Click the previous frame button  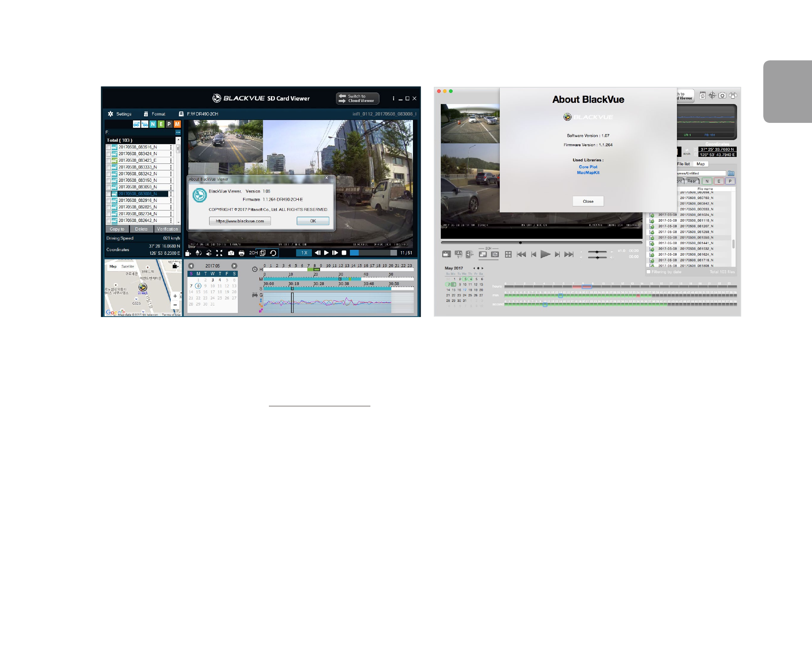tap(318, 253)
